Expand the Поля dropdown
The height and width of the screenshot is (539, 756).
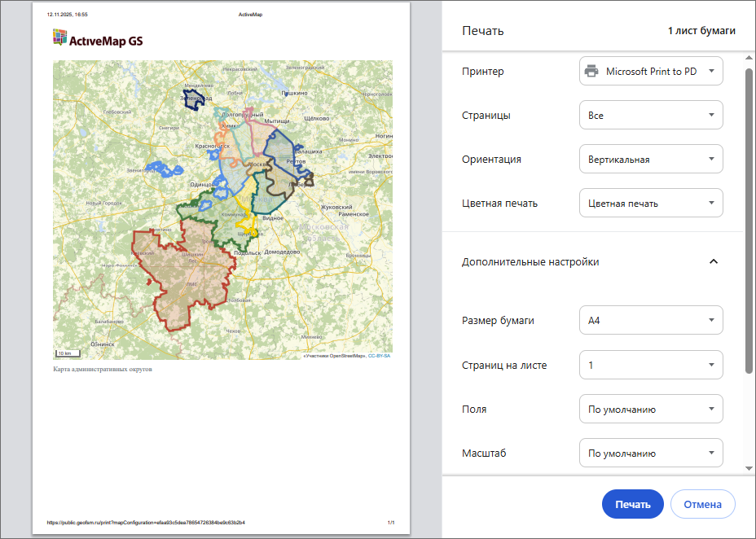[x=650, y=409]
